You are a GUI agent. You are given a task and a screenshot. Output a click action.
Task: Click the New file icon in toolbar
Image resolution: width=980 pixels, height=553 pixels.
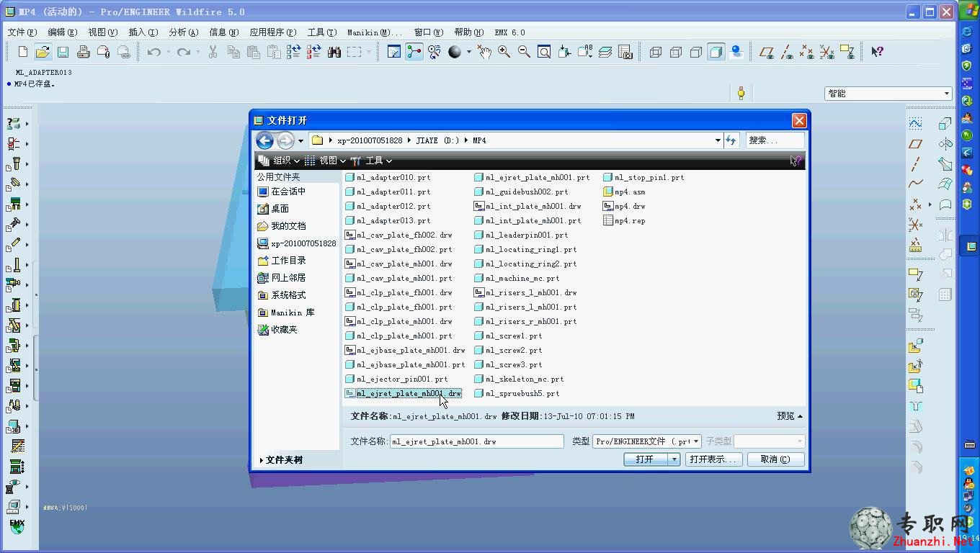[x=23, y=52]
